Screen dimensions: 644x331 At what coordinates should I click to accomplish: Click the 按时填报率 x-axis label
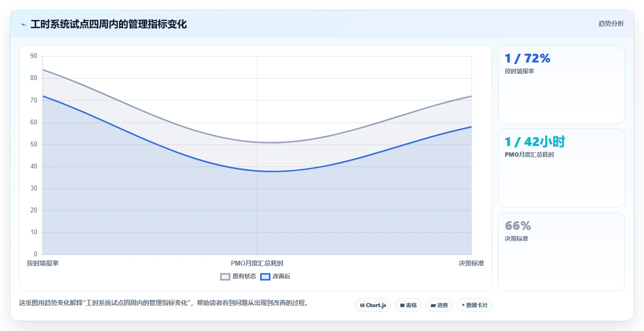point(43,263)
